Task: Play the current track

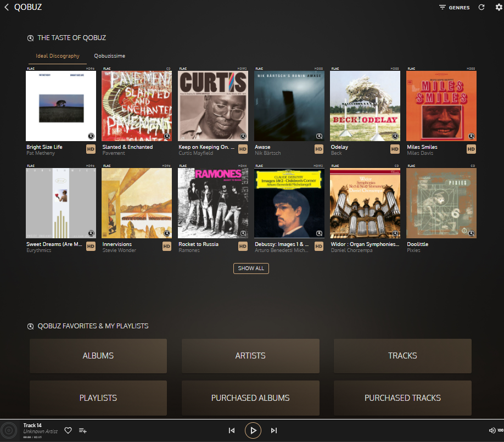Action: coord(253,430)
